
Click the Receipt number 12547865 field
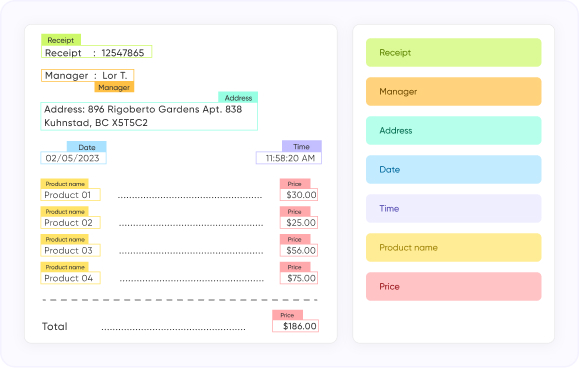coord(96,52)
